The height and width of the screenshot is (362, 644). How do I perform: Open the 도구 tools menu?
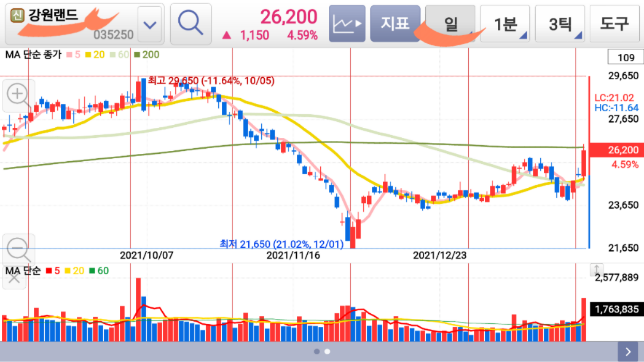tap(614, 23)
